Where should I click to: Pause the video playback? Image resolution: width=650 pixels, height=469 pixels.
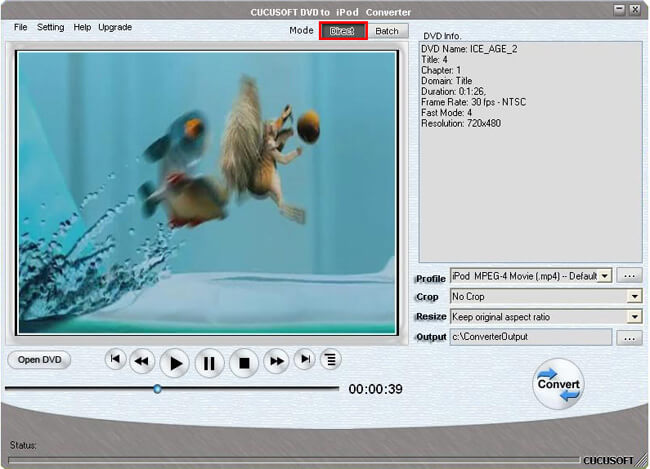[209, 364]
